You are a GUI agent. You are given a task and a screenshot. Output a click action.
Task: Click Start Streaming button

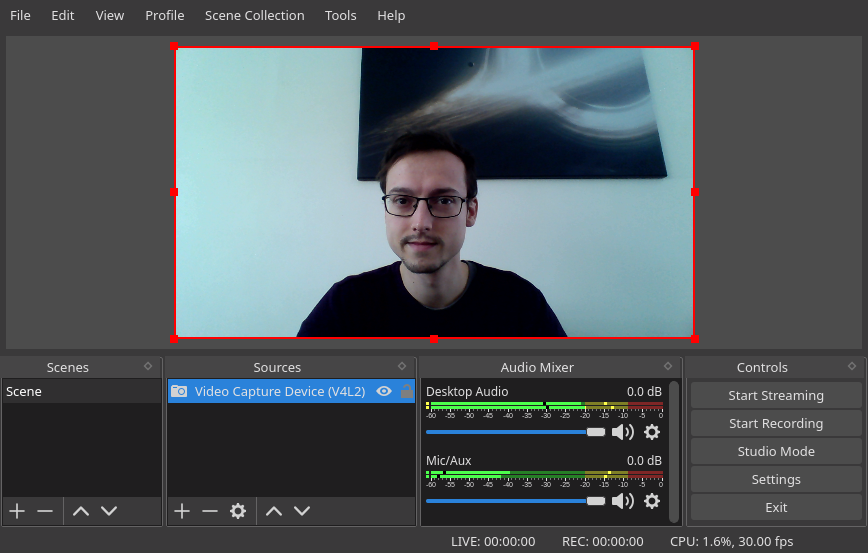pos(776,395)
